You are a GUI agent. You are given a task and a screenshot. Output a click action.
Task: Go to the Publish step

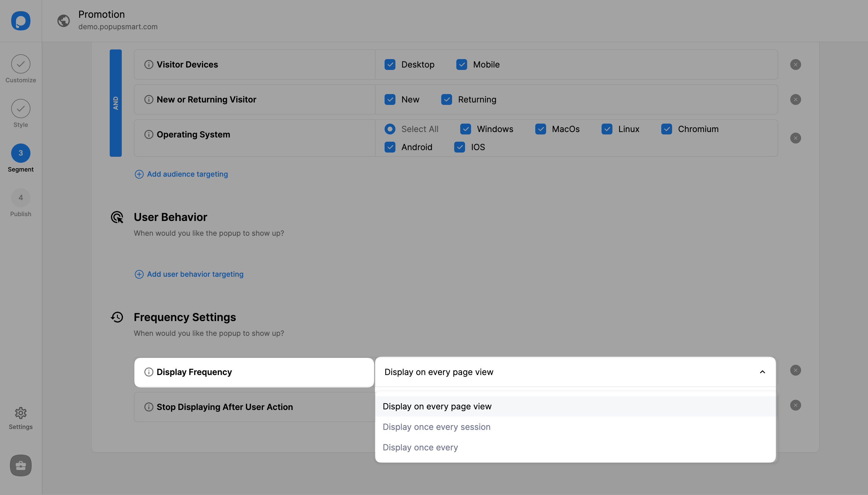(21, 198)
